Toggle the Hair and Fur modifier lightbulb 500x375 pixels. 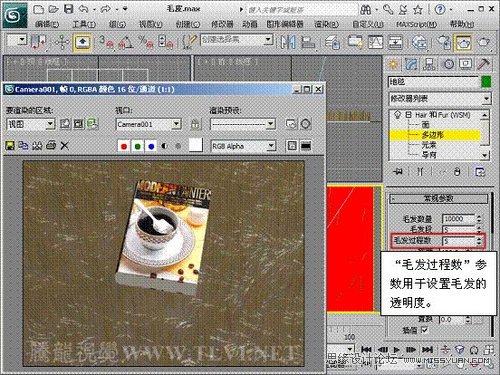pyautogui.click(x=397, y=115)
